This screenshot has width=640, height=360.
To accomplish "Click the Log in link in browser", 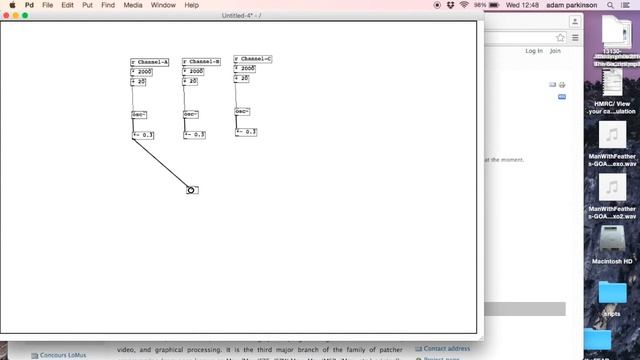I will tap(534, 51).
